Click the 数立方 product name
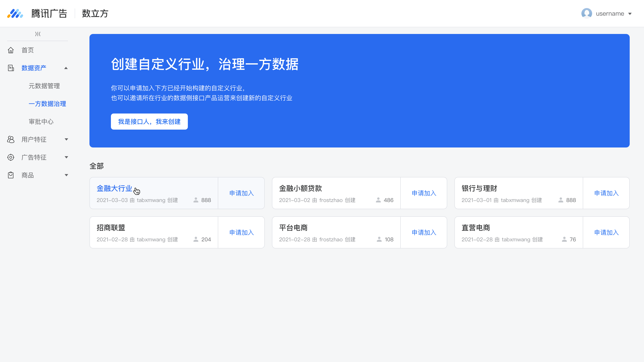Viewport: 644px width, 362px height. [95, 13]
